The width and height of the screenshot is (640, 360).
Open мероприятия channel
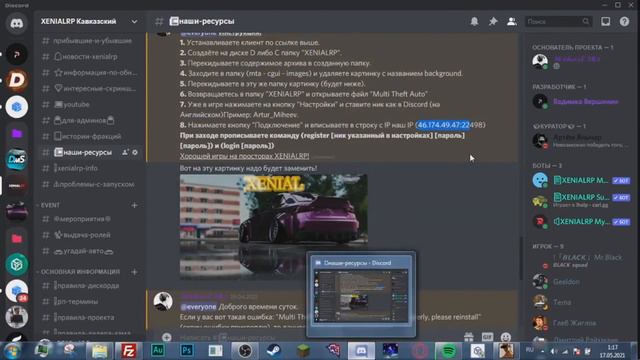coord(90,219)
